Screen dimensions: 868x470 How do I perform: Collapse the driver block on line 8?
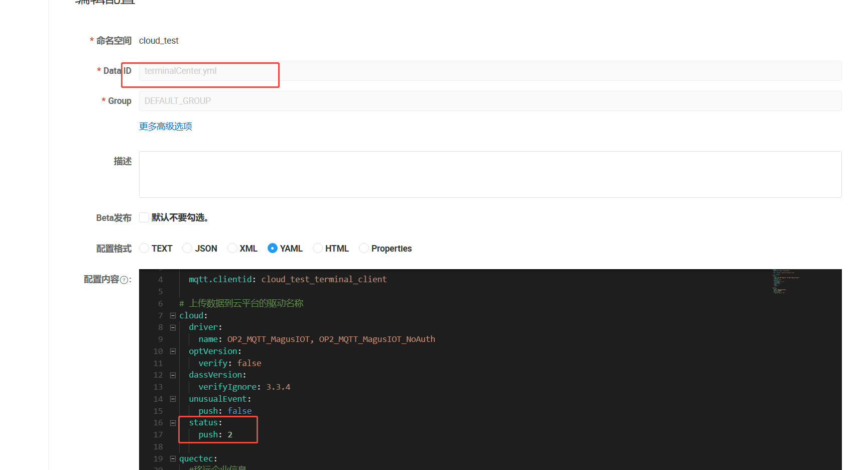(173, 327)
